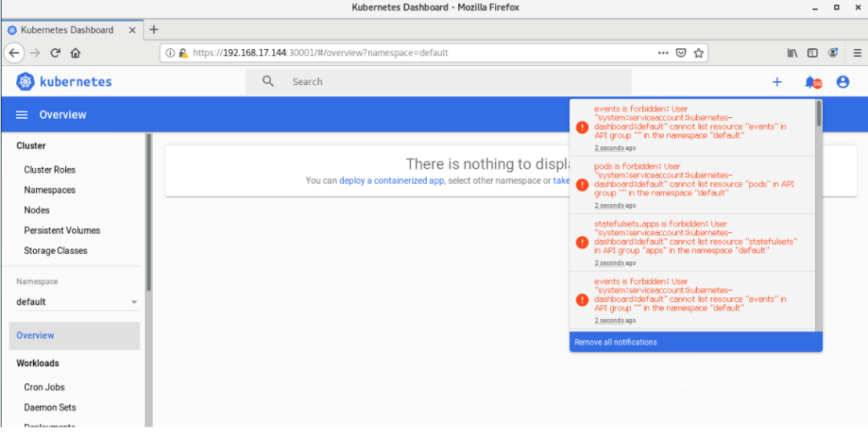Click the pods is forbidden notification text

point(694,180)
